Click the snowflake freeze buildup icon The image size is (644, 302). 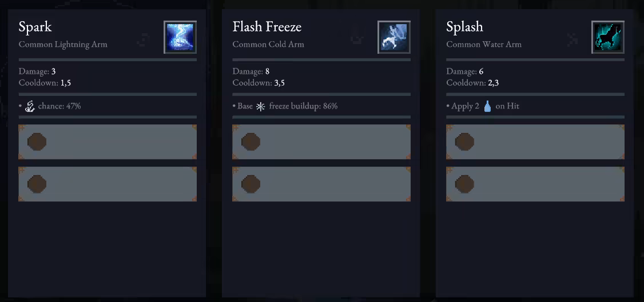[x=260, y=106]
